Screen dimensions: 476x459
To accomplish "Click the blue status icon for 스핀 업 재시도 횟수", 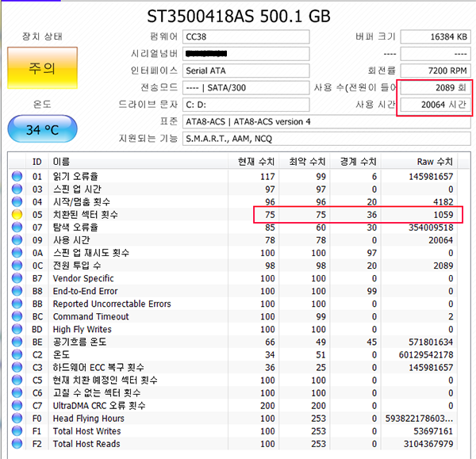I will point(17,253).
